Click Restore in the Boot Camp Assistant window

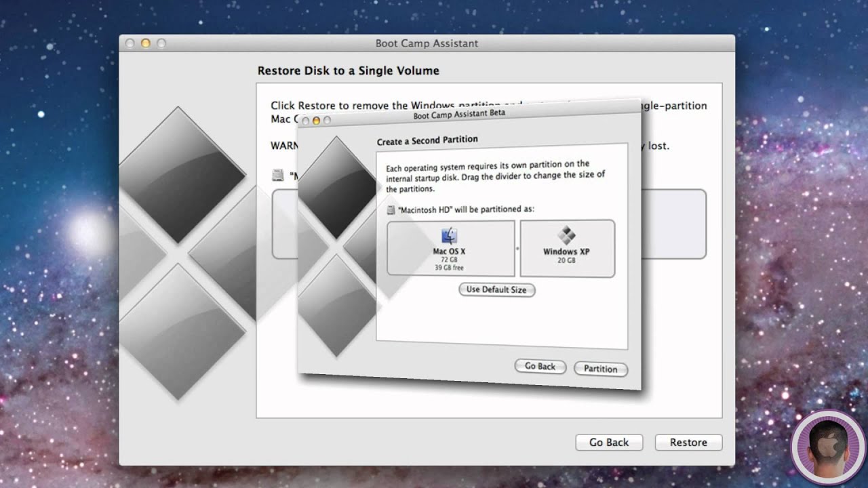click(688, 443)
